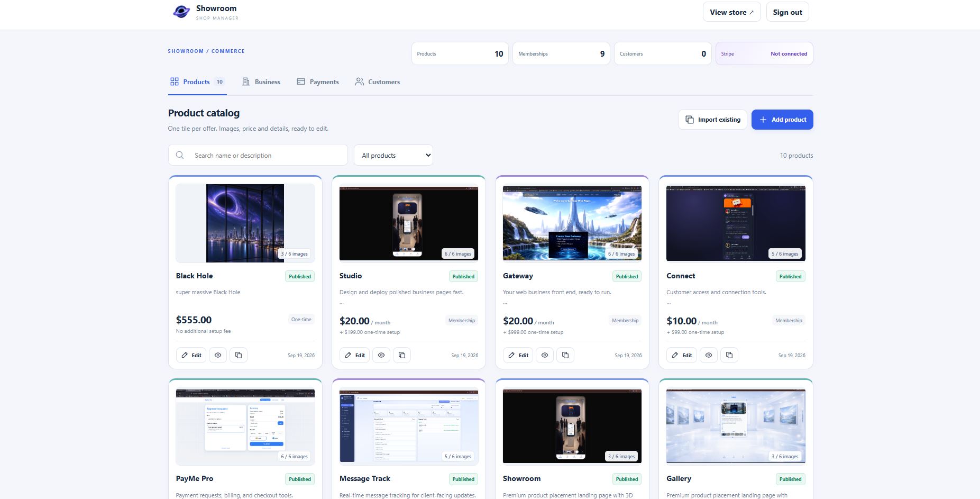Click the Published badge on Black Hole
Screen dimensions: 980x499
pos(300,276)
